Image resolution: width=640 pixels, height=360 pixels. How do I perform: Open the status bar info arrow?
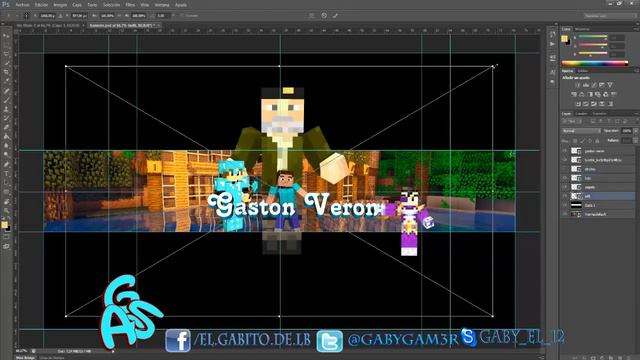(113, 351)
